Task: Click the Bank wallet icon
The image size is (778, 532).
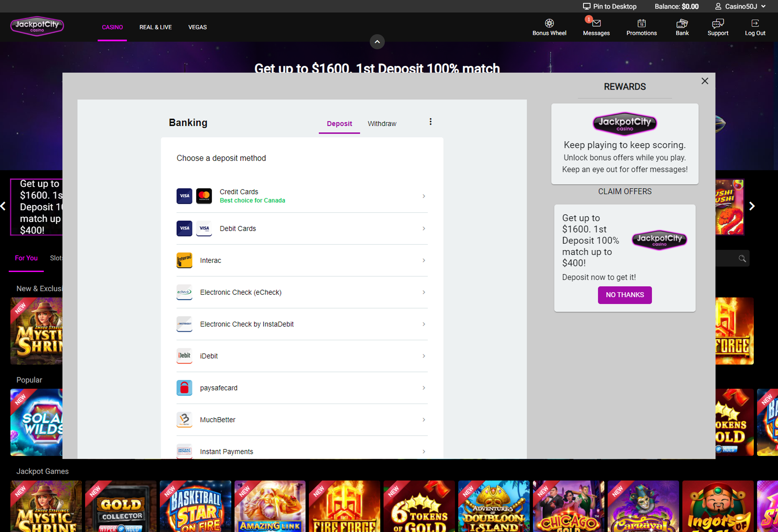Action: coord(682,23)
